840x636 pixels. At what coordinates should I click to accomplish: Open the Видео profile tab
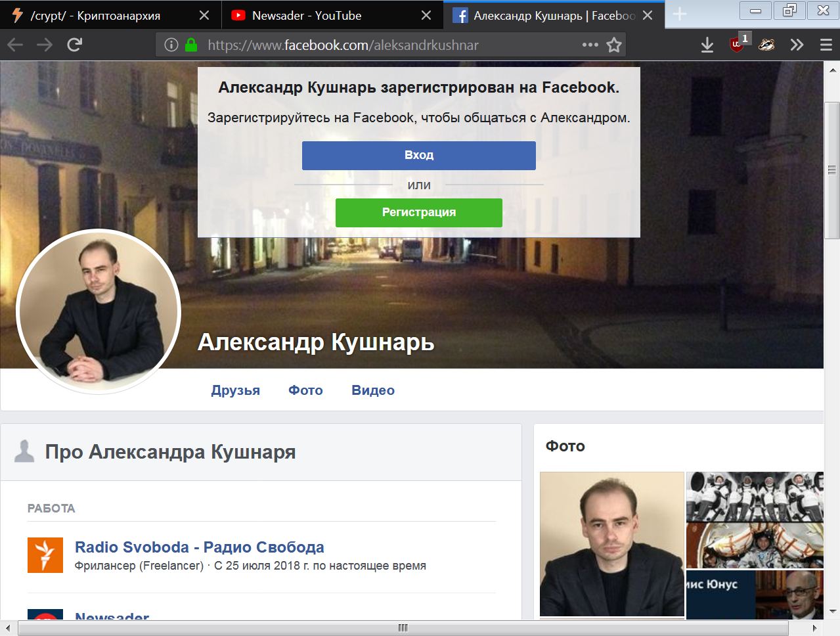click(x=373, y=390)
